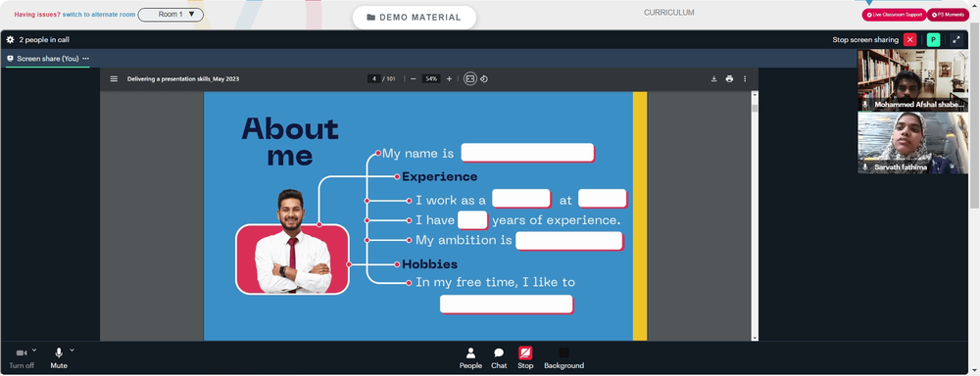Screen dimensions: 980x376
Task: Click the blank box after I work as a
Action: pos(521,199)
